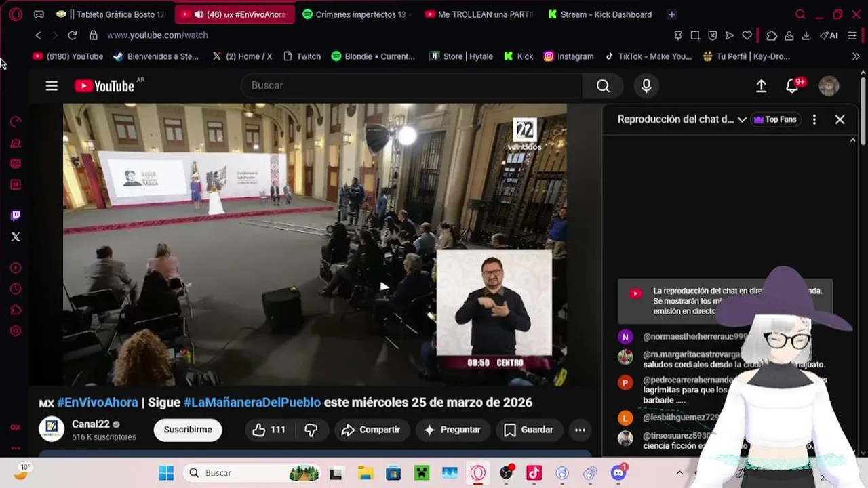Open the ad blocker shield icon
868x488 pixels.
(x=712, y=35)
